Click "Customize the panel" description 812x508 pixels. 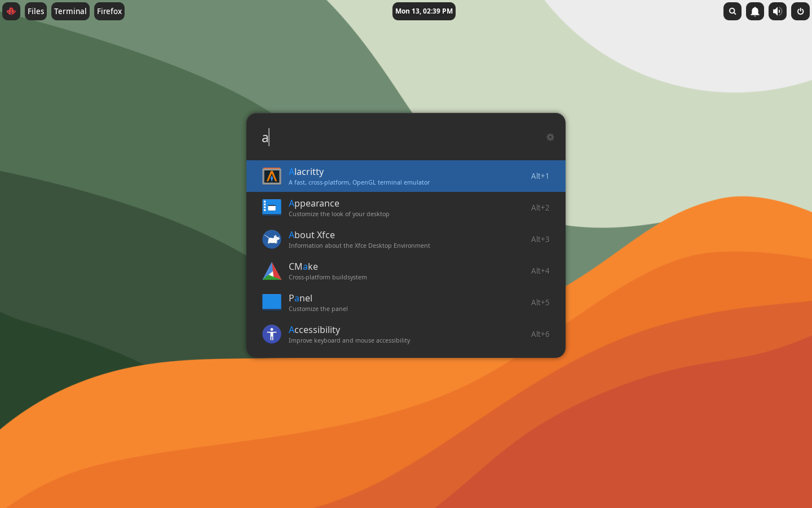tap(318, 309)
